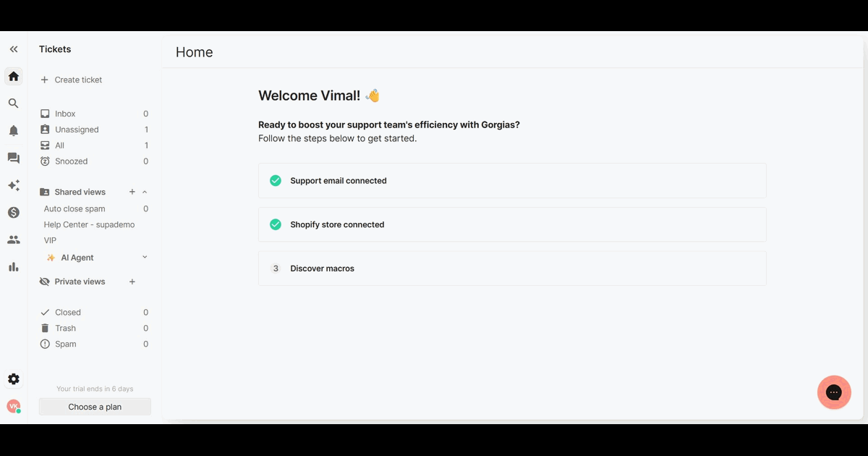
Task: Open the Snoozed tickets view
Action: click(95, 161)
